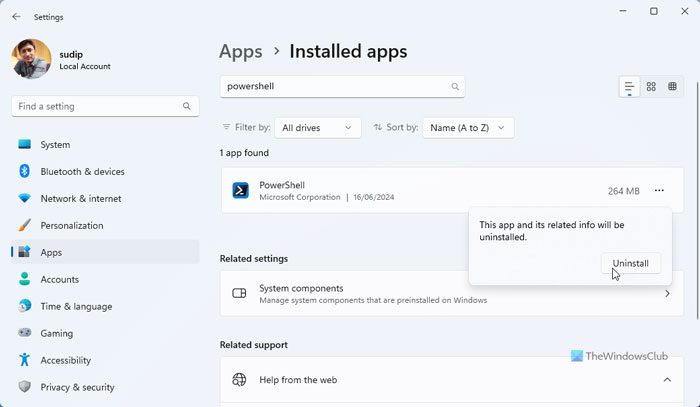Viewport: 700px width, 407px height.
Task: Open the three-dot menu for PowerShell
Action: 659,191
